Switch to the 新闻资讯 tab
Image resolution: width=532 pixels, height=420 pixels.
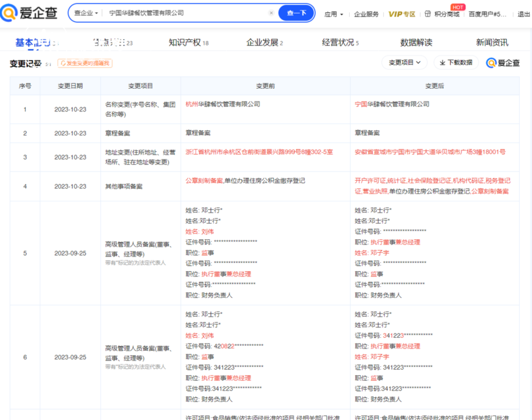[492, 43]
